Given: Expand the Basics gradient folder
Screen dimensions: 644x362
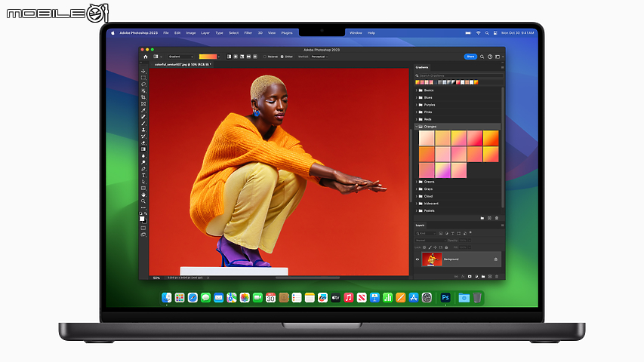Looking at the screenshot, I should tap(417, 90).
